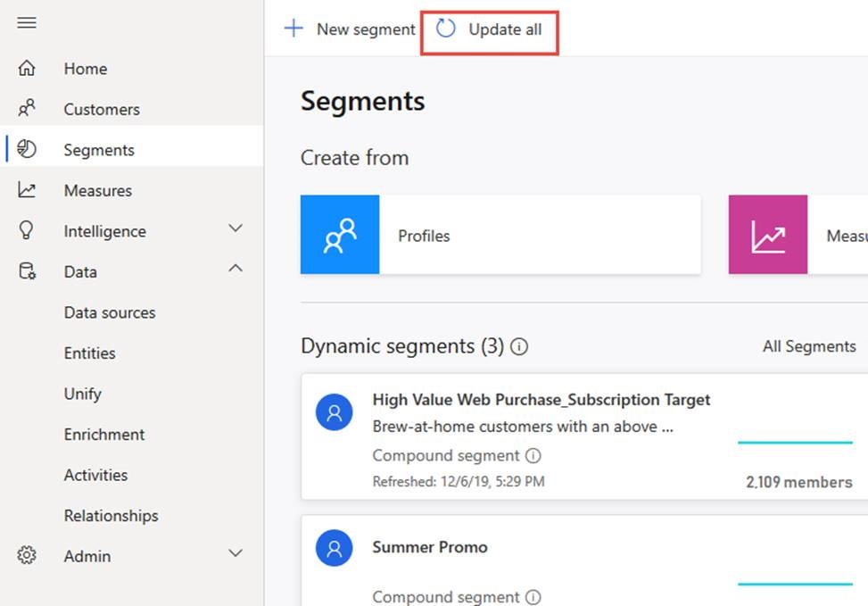Open the Data database icon
The image size is (868, 606).
(26, 271)
